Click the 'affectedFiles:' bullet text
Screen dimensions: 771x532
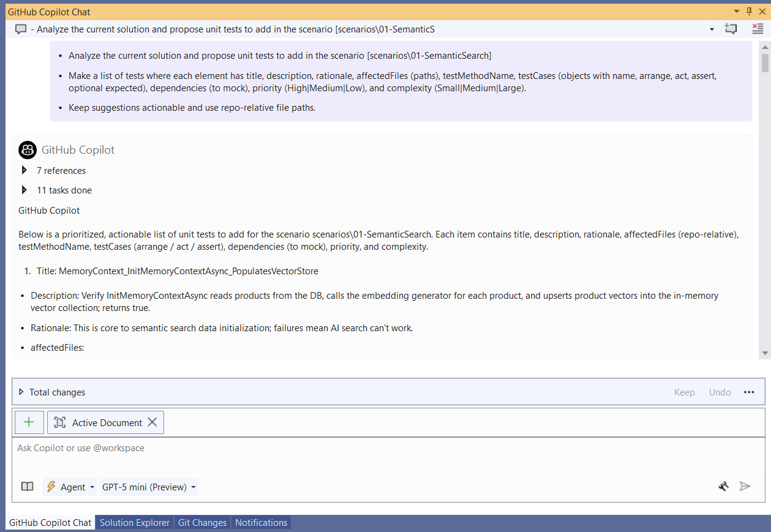click(x=58, y=348)
